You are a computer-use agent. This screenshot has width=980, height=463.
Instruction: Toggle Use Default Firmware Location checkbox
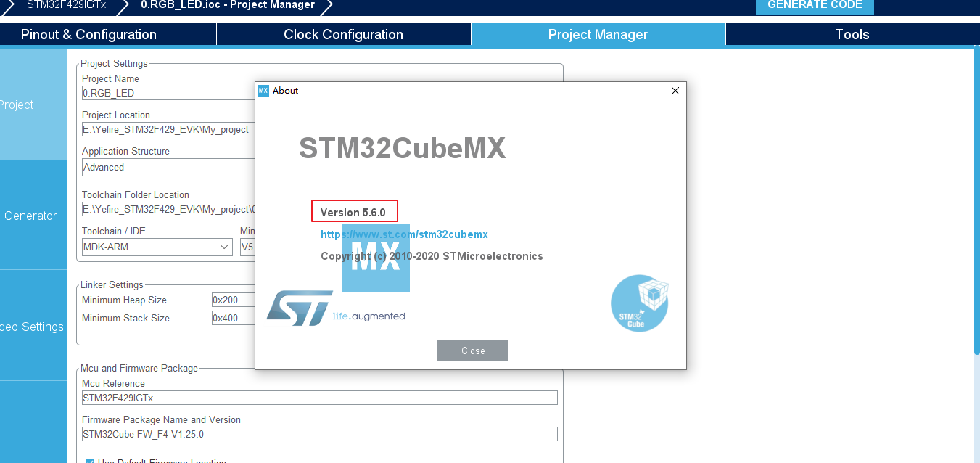[x=89, y=460]
